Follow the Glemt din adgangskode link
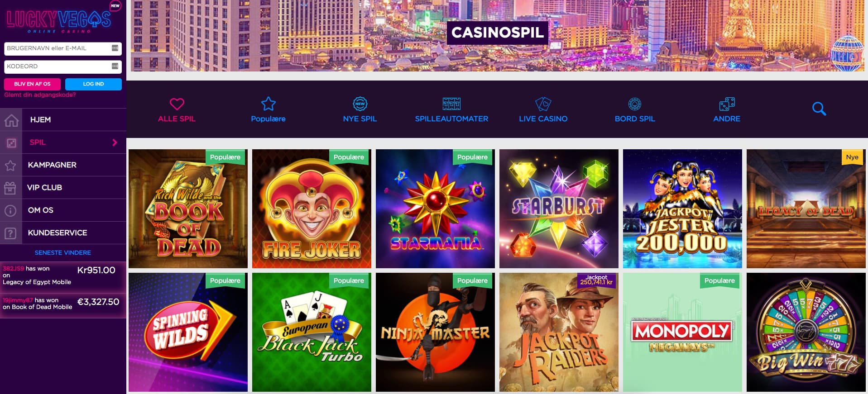 coord(40,95)
